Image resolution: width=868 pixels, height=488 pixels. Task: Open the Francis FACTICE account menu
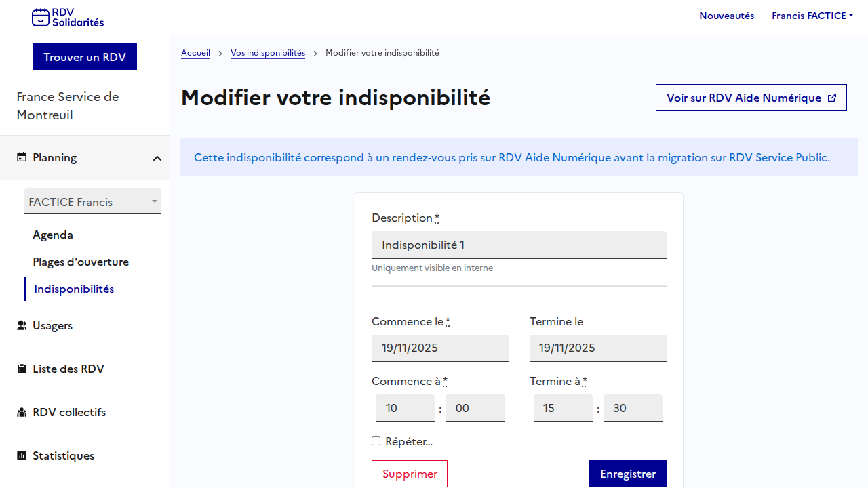812,16
